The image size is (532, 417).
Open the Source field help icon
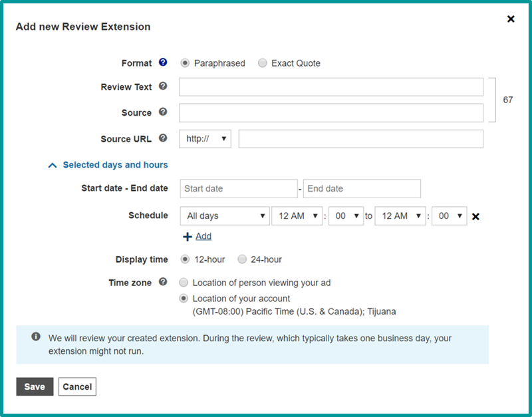coord(163,112)
